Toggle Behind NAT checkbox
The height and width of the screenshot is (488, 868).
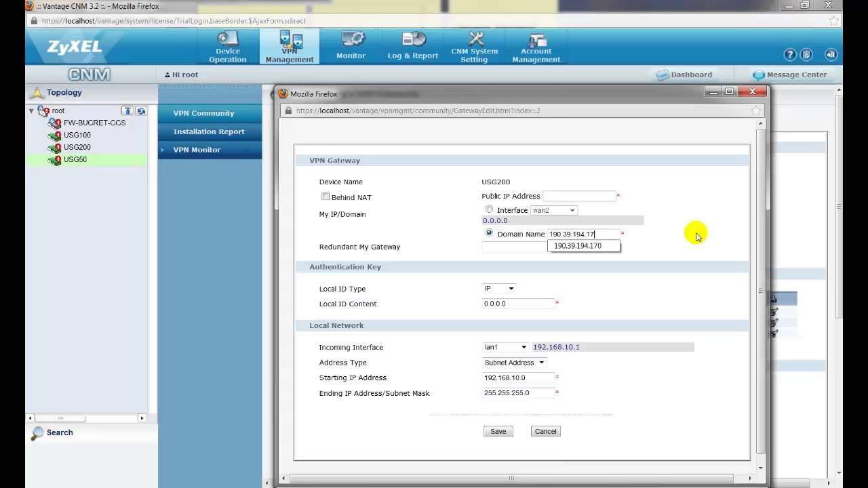[325, 197]
